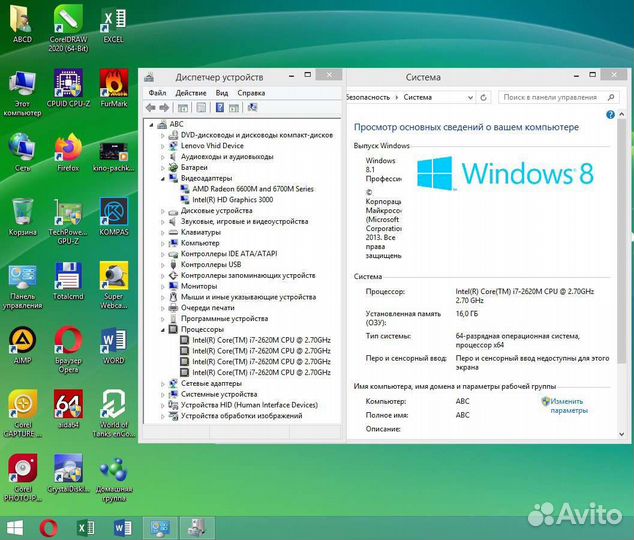Select Устройства обработки изображений entry

(x=241, y=416)
